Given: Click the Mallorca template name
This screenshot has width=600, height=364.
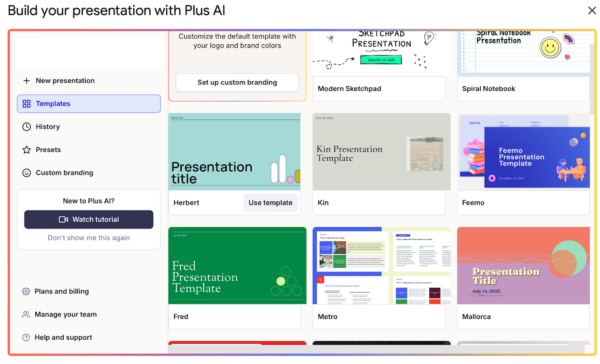Looking at the screenshot, I should [476, 317].
